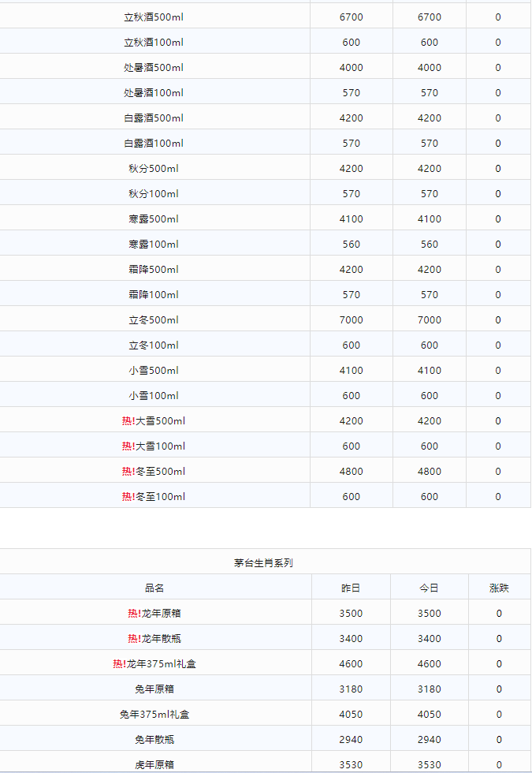
Task: Click the 兔年散瓶 product name
Action: [x=154, y=740]
